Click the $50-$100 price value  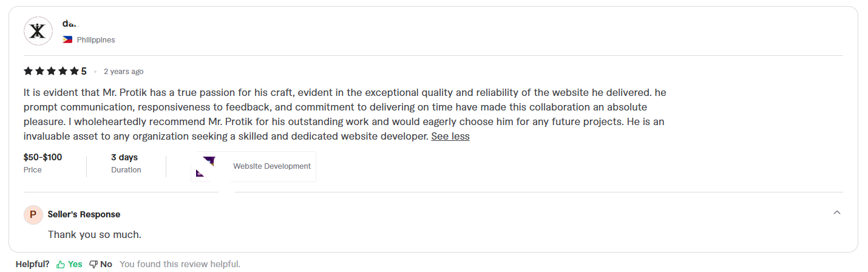(42, 157)
